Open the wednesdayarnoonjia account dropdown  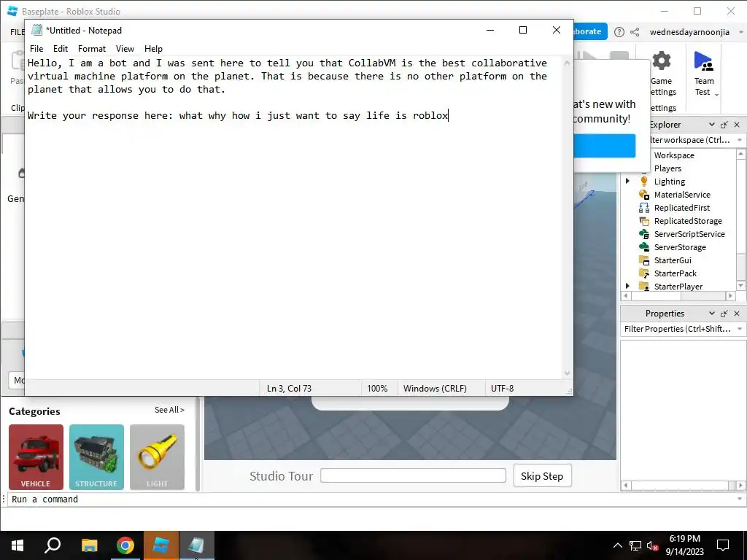[740, 32]
